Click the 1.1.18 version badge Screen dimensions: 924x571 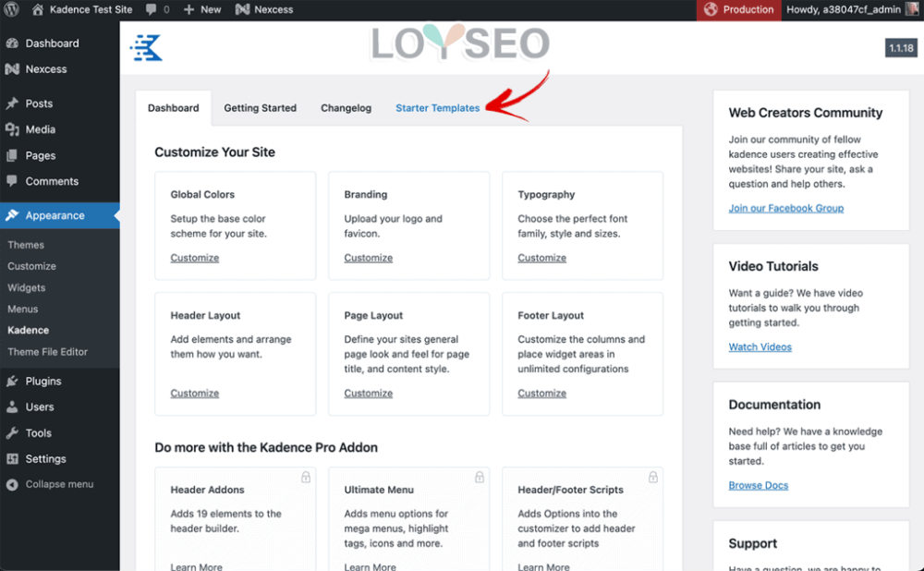(x=901, y=48)
